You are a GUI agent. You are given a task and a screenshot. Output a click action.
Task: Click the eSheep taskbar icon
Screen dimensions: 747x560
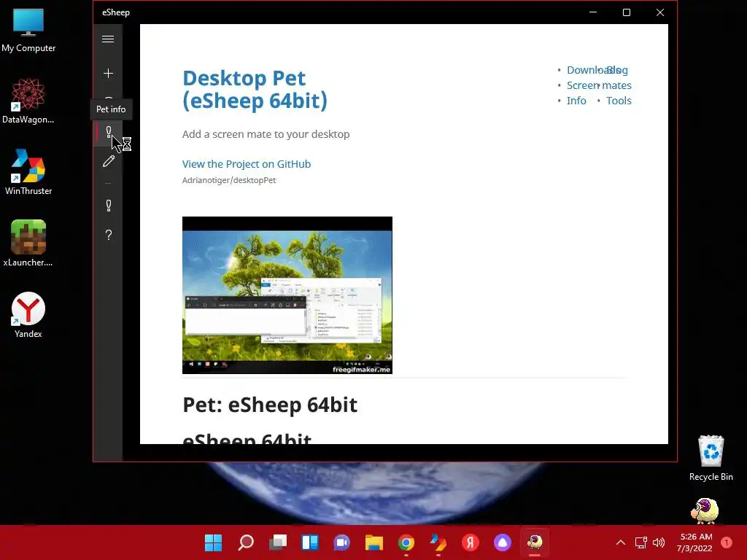pyautogui.click(x=535, y=542)
